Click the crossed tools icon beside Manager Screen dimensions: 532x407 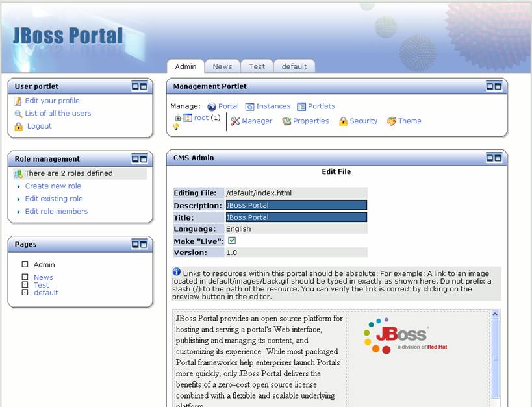(x=235, y=121)
